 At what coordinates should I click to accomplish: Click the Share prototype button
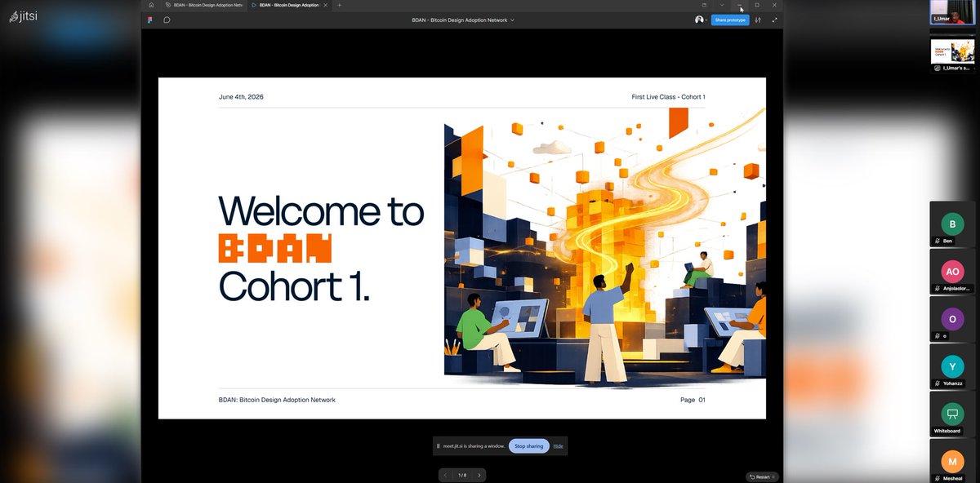point(730,20)
